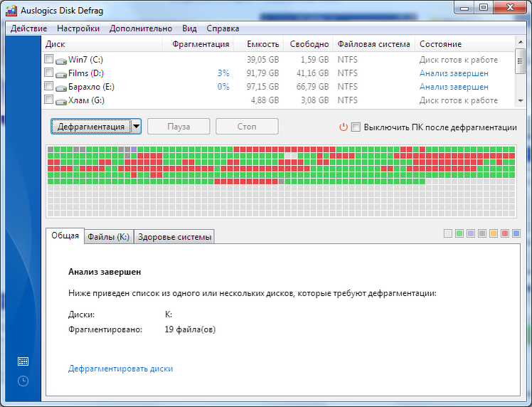
Task: Expand the Дефрагментация button dropdown arrow
Action: tap(136, 127)
